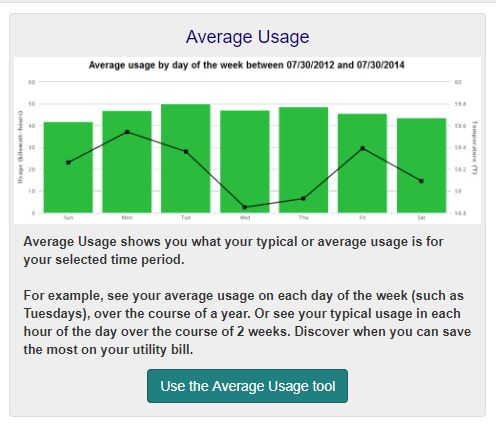Click the paragraph starting 'For example'
Viewport: 496px width, 428px height.
pos(247,323)
